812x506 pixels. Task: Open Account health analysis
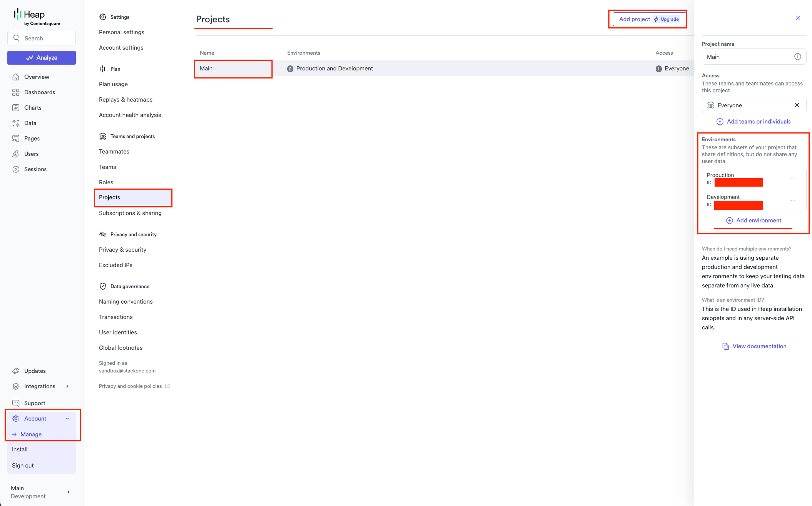[x=130, y=115]
